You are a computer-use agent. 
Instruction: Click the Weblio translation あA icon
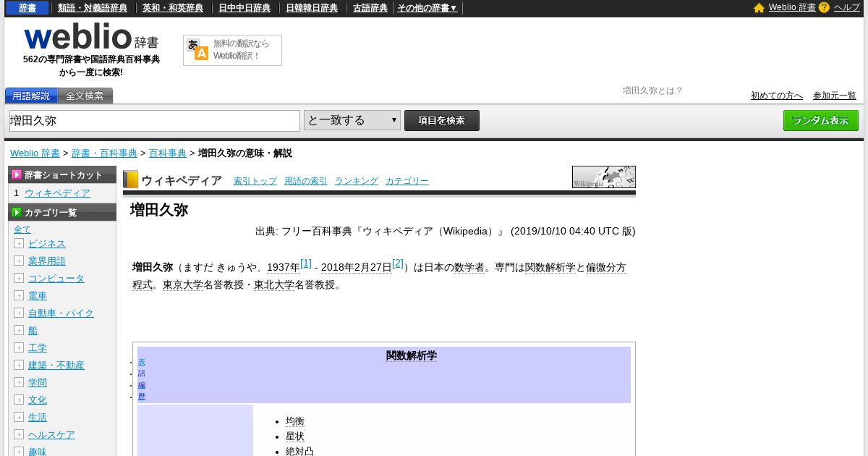pos(197,49)
